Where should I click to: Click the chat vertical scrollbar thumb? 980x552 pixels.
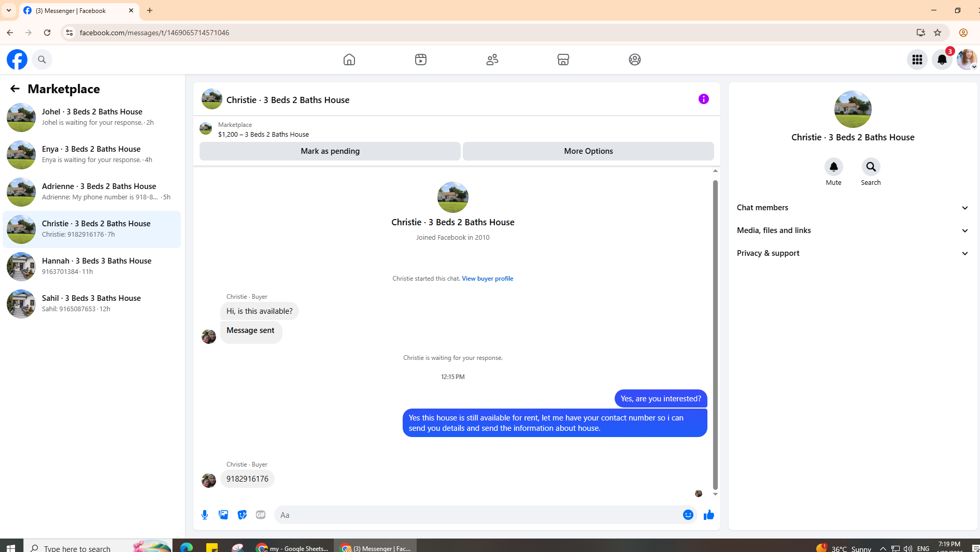[x=715, y=335]
